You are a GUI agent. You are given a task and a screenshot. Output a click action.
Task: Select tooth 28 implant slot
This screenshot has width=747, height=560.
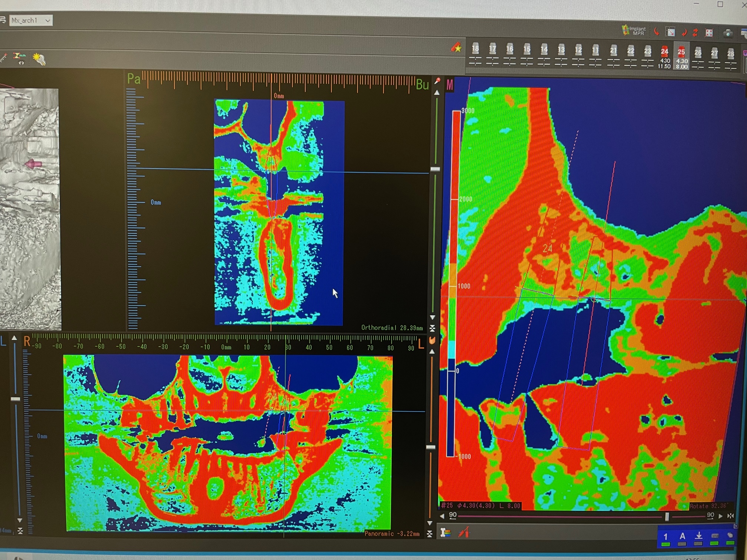tap(731, 59)
